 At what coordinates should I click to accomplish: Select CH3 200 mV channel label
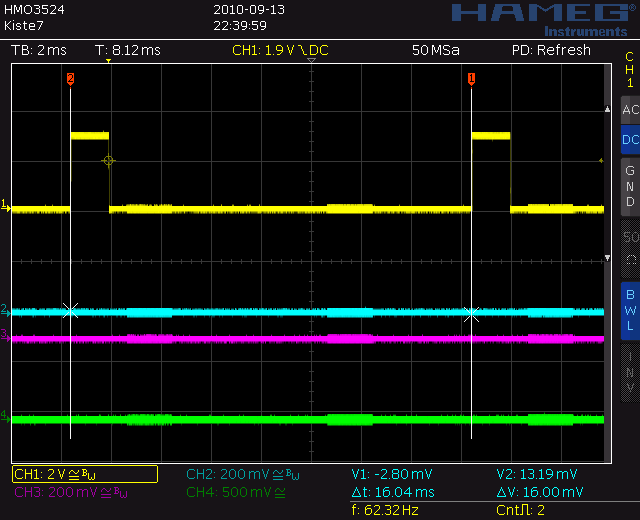tap(71, 492)
